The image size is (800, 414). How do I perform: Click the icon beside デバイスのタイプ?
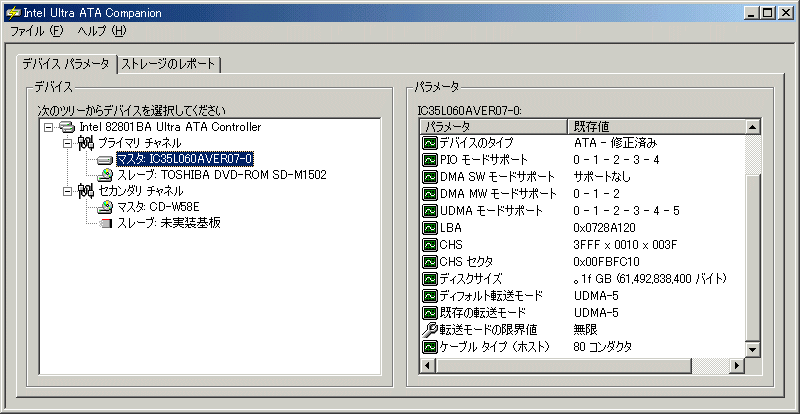430,143
